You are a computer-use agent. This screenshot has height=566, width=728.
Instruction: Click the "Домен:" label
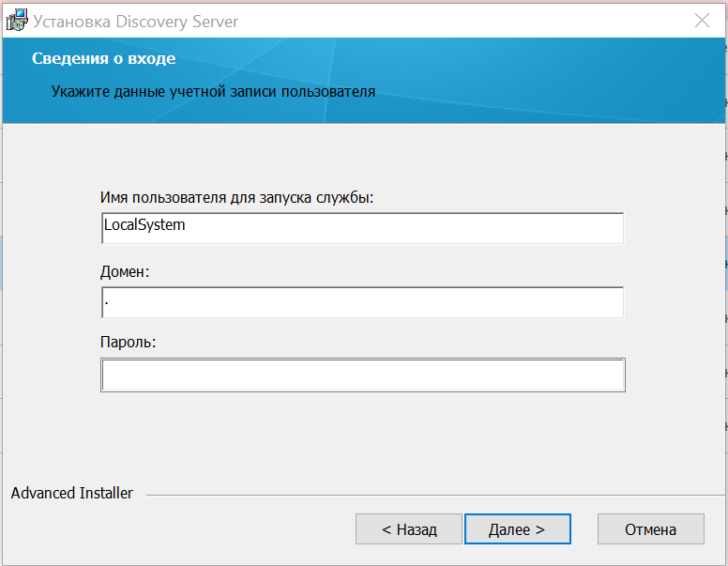[125, 271]
